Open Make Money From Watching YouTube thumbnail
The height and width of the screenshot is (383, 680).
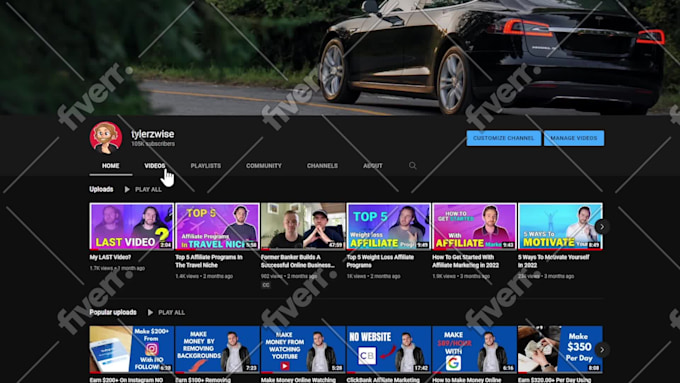[303, 349]
